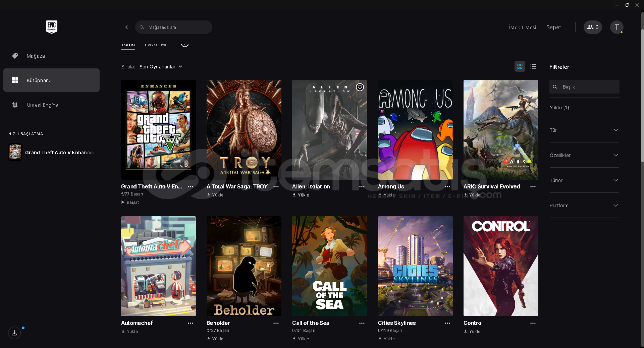Click Başlat under Grand Theft Auto V
Image resolution: width=644 pixels, height=348 pixels.
click(x=130, y=202)
